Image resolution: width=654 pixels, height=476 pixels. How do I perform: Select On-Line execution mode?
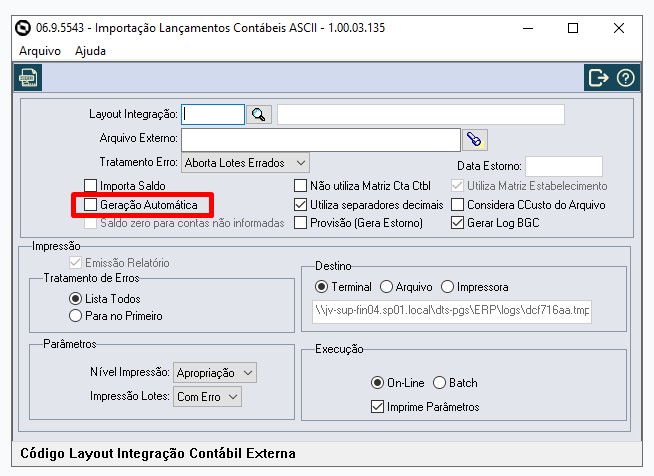point(377,383)
